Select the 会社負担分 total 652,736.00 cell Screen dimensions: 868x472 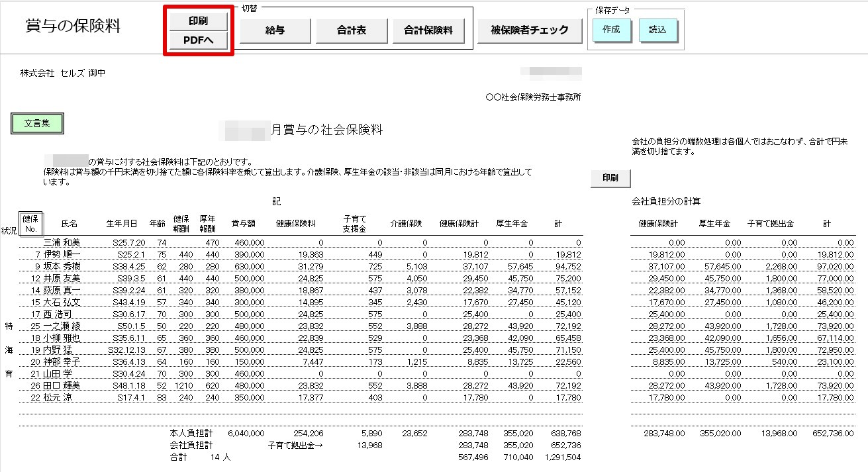832,433
